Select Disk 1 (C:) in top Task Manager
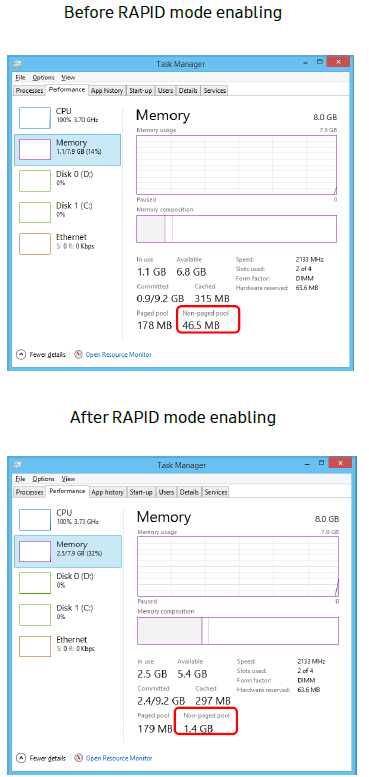The image size is (369, 777). 68,212
